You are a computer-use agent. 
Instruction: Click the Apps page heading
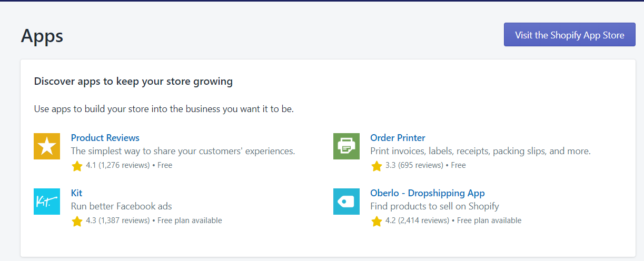tap(42, 36)
